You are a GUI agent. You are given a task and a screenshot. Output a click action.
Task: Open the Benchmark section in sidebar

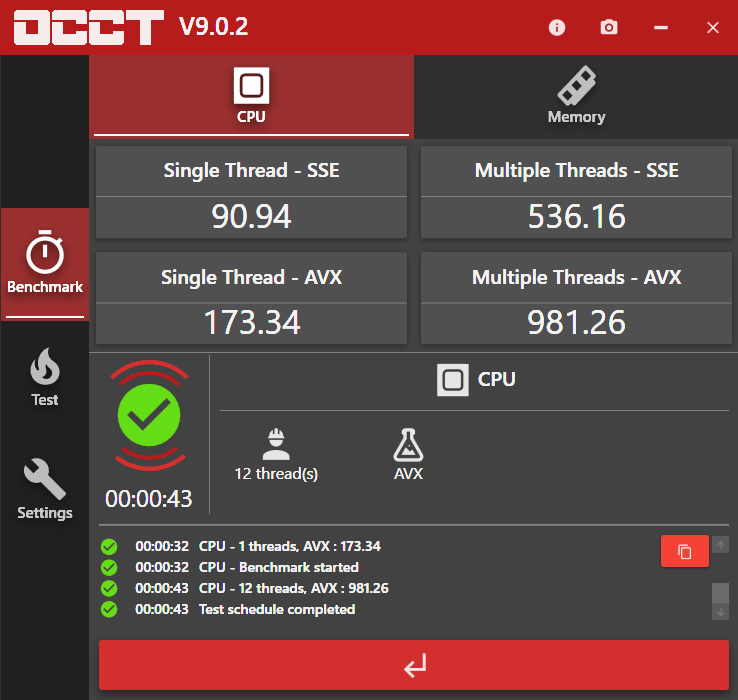point(45,264)
